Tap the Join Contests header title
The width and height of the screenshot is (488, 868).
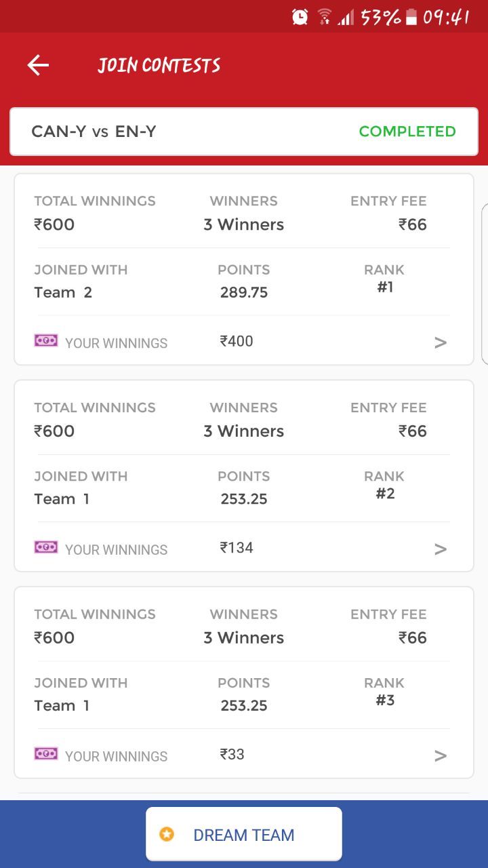pos(159,65)
